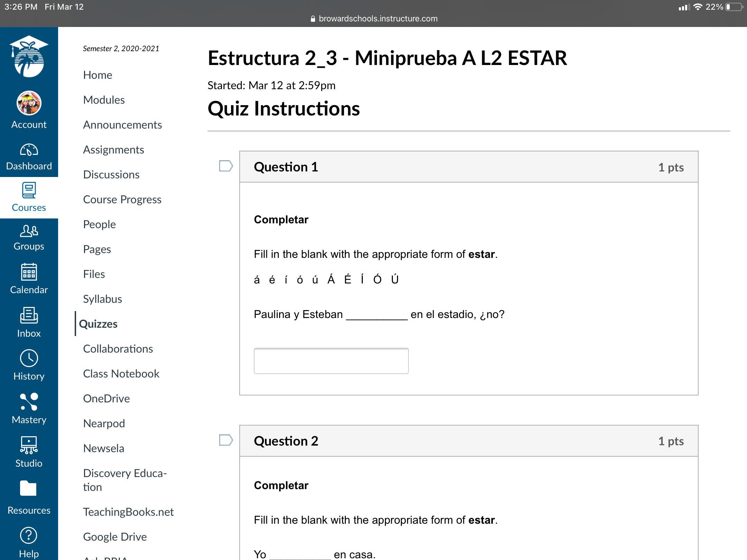
Task: Click the Account avatar icon
Action: click(29, 103)
